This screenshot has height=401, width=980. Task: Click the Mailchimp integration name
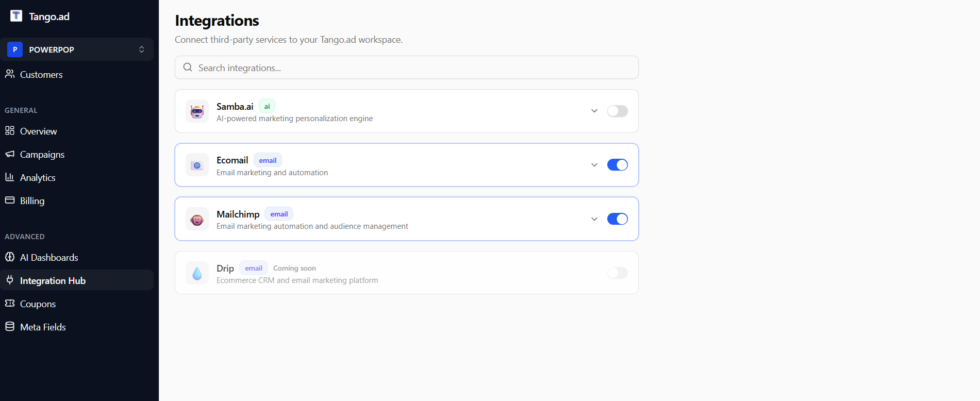pos(238,214)
